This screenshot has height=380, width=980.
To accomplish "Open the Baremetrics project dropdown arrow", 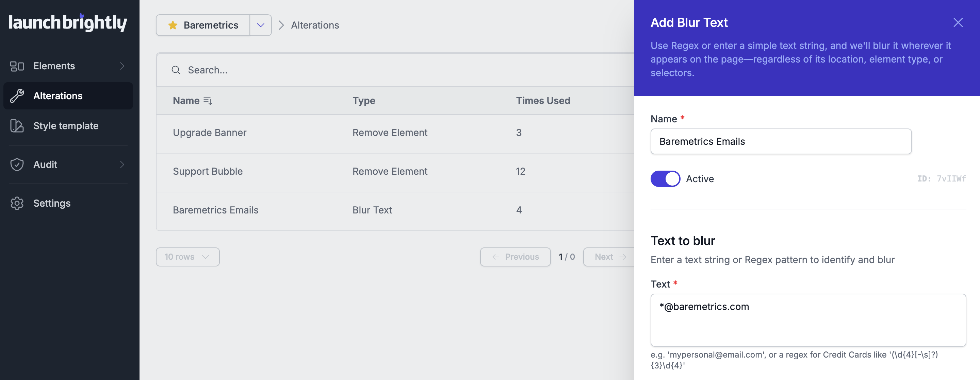I will coord(261,25).
